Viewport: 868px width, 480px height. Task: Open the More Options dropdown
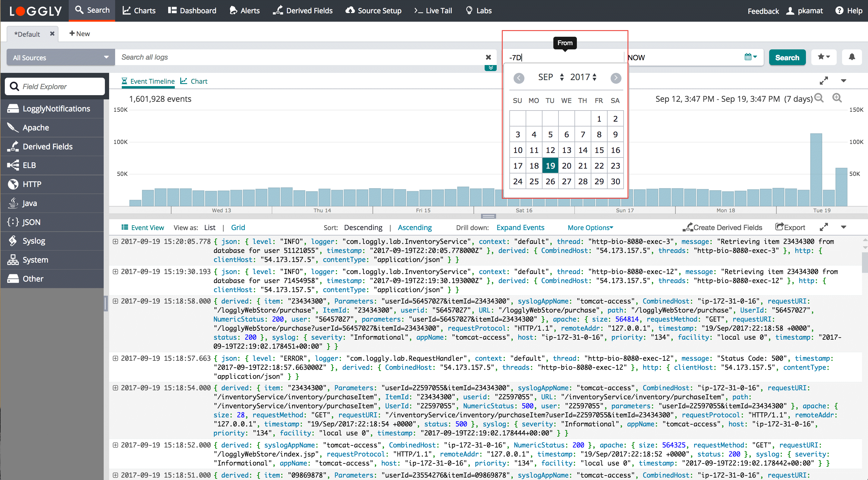click(x=590, y=228)
